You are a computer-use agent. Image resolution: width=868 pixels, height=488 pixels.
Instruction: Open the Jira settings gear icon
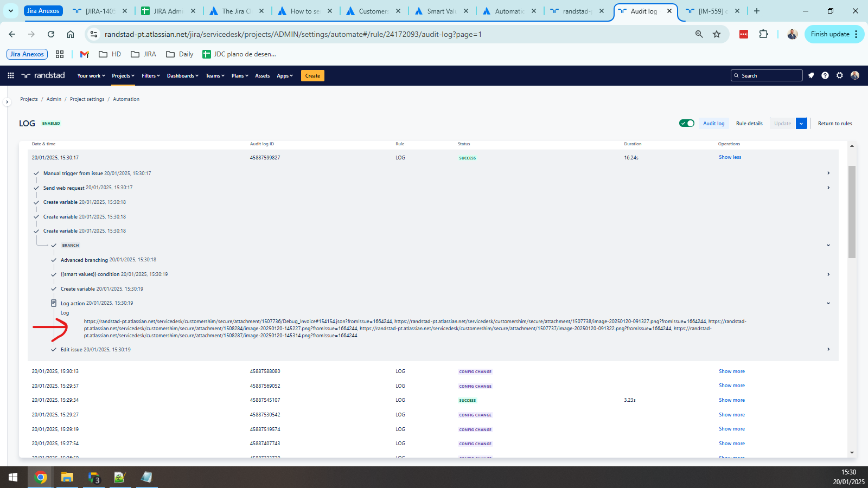pyautogui.click(x=840, y=75)
